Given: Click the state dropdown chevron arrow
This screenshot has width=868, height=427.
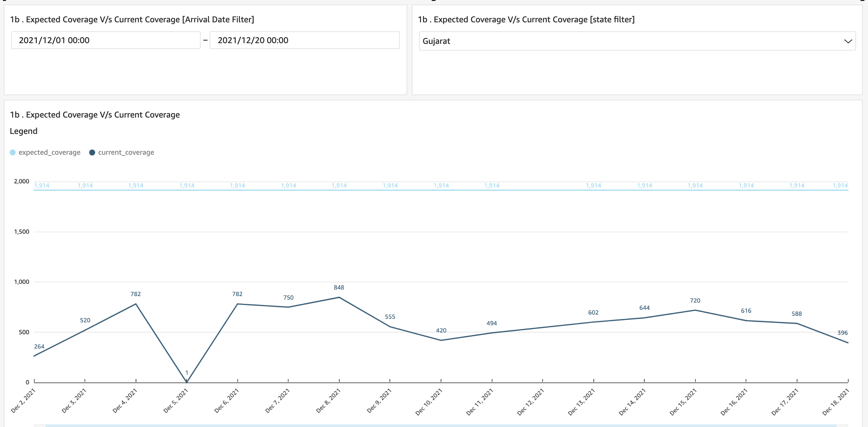Looking at the screenshot, I should [x=848, y=41].
